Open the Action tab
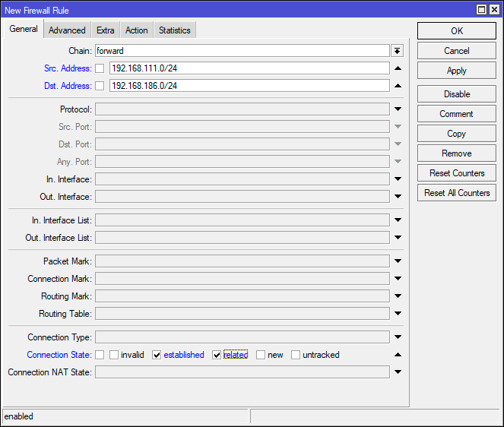The width and height of the screenshot is (504, 427). (136, 30)
